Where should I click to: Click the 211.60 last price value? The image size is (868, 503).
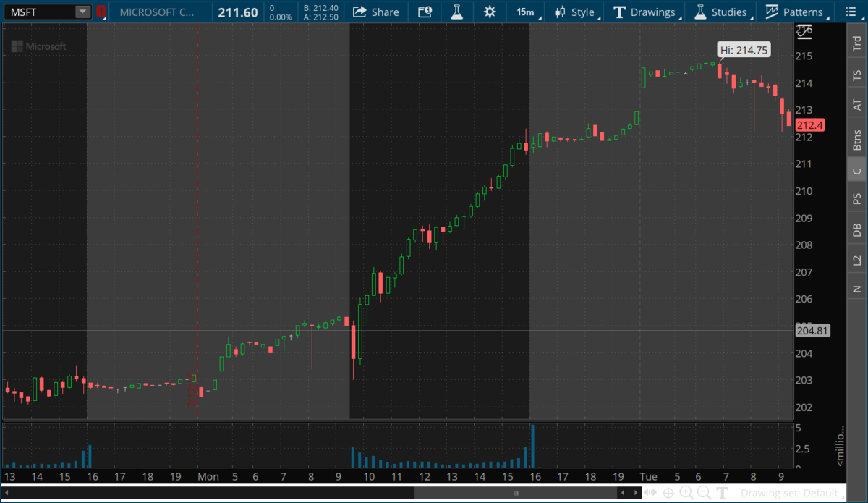tap(238, 12)
